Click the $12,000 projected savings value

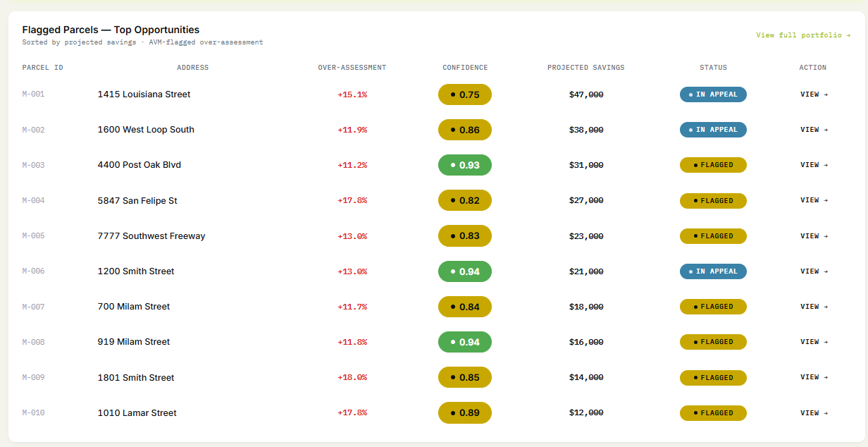pos(586,413)
